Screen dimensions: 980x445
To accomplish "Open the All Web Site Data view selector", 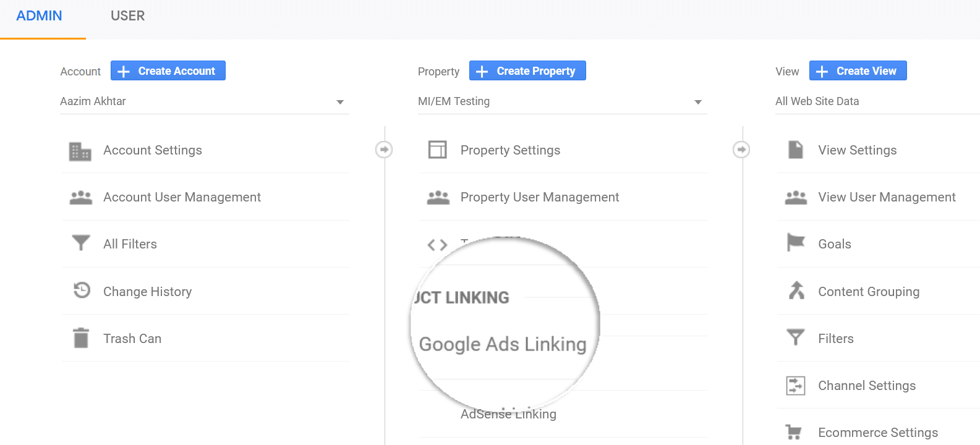I will click(x=878, y=101).
